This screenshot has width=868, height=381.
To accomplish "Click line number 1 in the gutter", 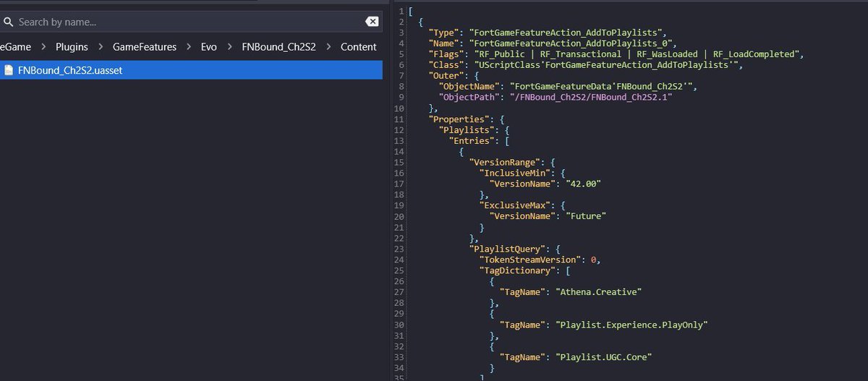I will [x=402, y=11].
